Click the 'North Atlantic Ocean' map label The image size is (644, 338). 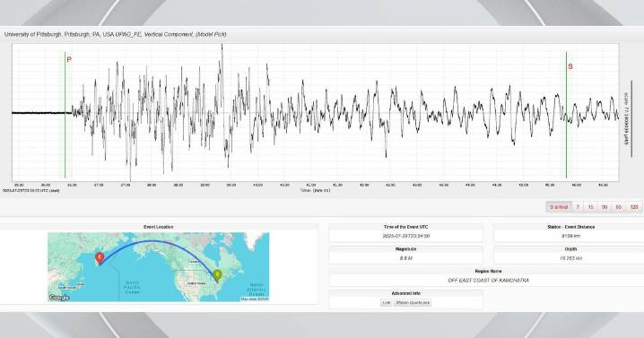(257, 290)
